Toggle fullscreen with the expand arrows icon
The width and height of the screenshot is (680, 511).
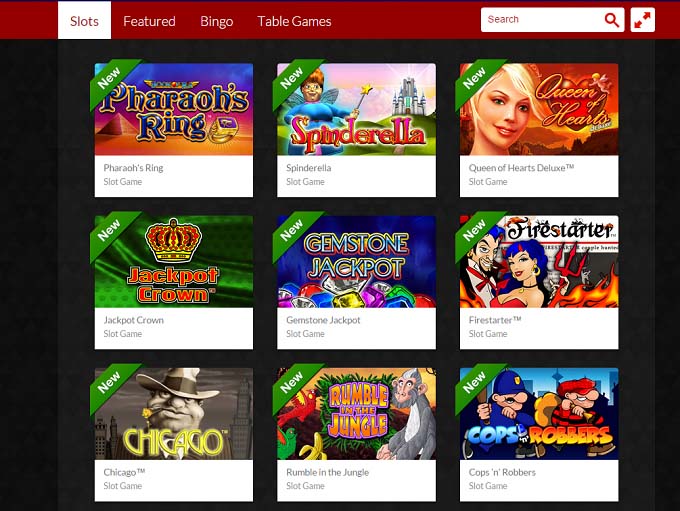642,20
